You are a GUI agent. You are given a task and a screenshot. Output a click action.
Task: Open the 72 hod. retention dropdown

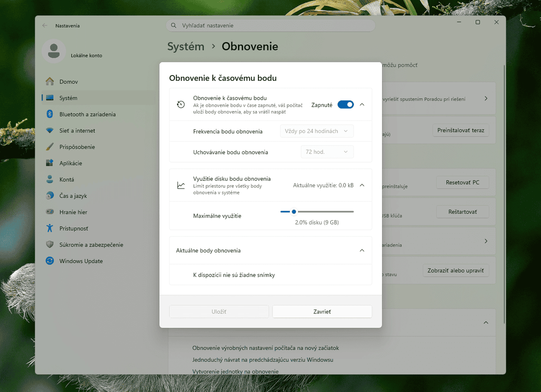coord(327,152)
